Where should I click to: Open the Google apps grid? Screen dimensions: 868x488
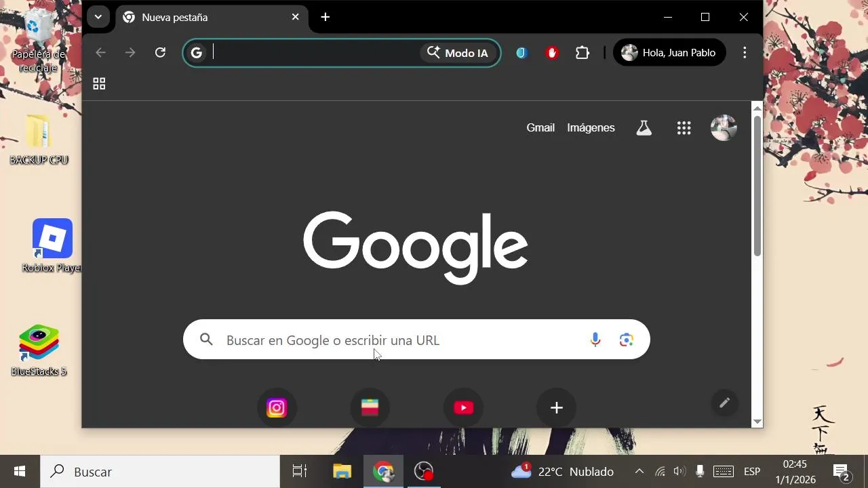pyautogui.click(x=684, y=127)
